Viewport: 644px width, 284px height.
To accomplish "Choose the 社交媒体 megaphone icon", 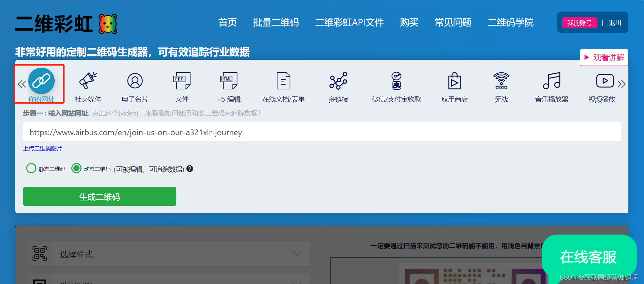I will coord(88,81).
